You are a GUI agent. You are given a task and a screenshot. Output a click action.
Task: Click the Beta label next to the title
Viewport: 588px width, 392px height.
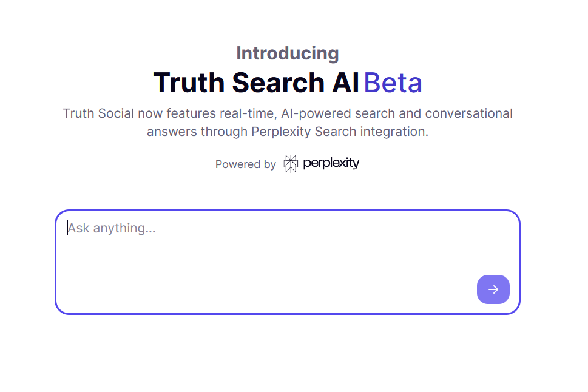click(x=393, y=83)
